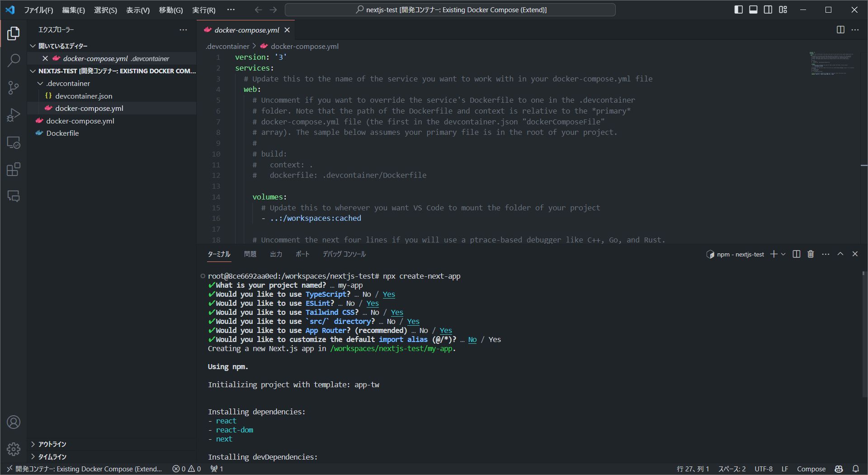Go back in navigation history

pyautogui.click(x=258, y=10)
